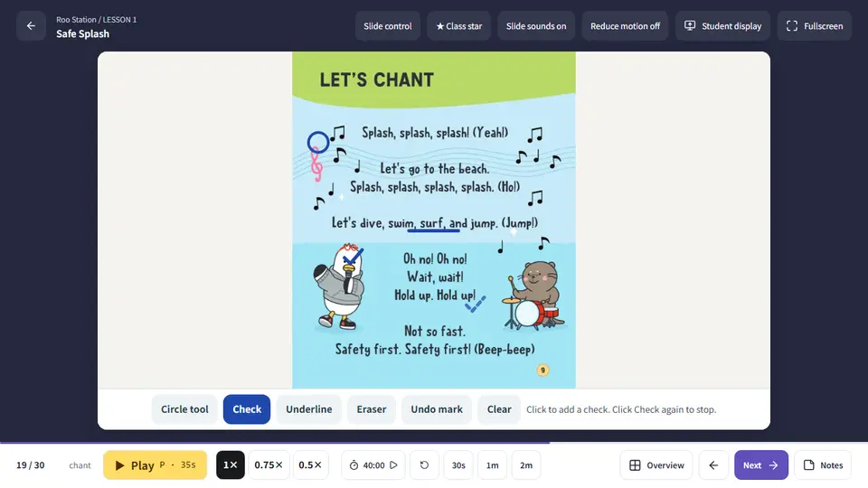
Task: Set playback speed to 0.75×
Action: pyautogui.click(x=269, y=465)
